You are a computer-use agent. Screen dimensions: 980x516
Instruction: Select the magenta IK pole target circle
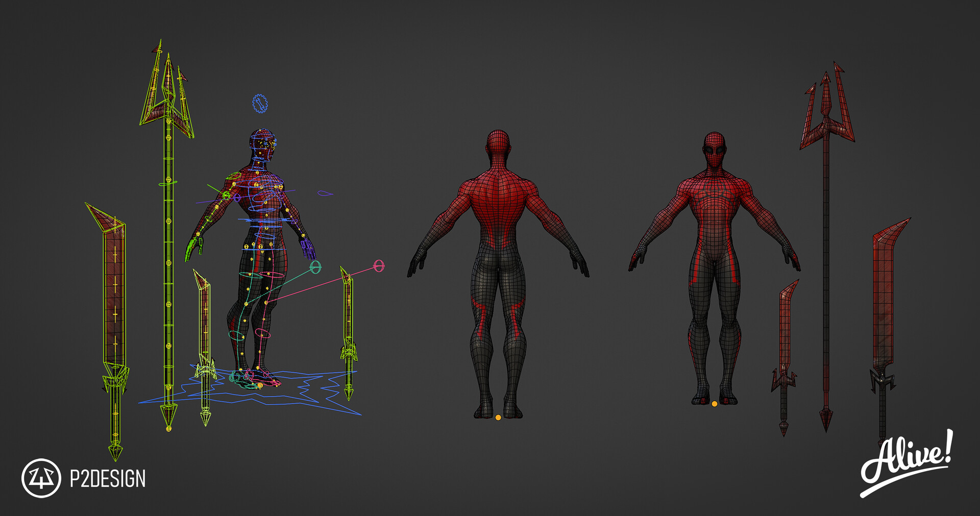[x=378, y=265]
